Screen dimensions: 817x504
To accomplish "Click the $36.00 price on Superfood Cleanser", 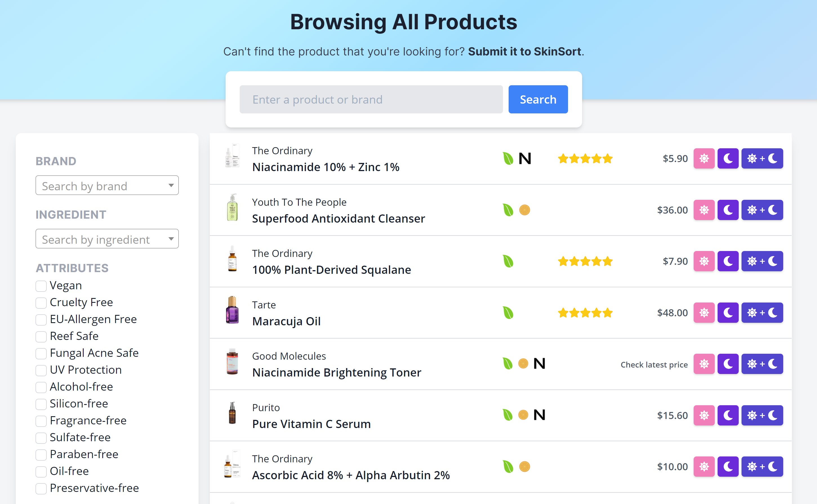I will [x=672, y=210].
